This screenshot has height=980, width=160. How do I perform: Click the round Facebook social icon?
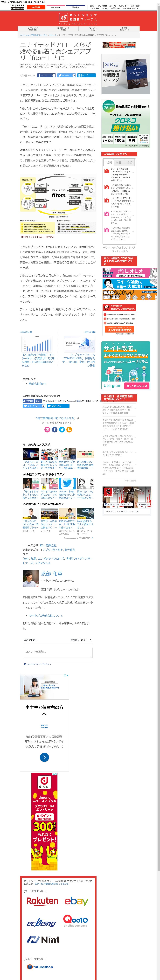54,430
